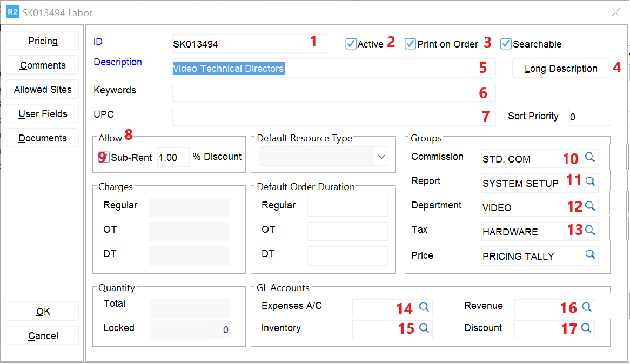630x364 pixels.
Task: Click the Department lookup magnifier icon
Action: [x=590, y=206]
